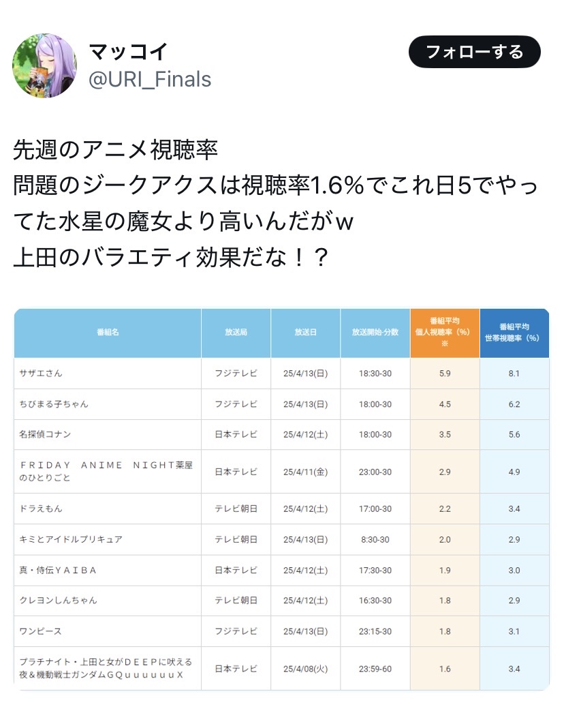Select the ちびまる子ちゃん row title

pyautogui.click(x=54, y=404)
